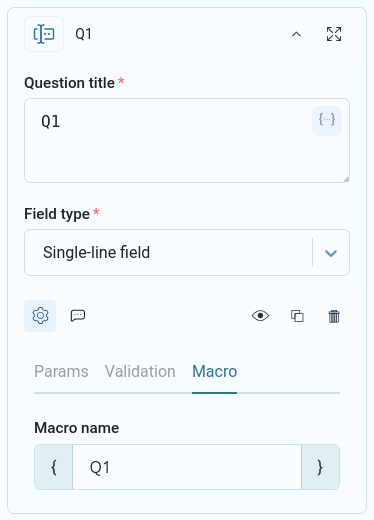
Task: Click the single-line field type icon beside Q1
Action: point(44,34)
